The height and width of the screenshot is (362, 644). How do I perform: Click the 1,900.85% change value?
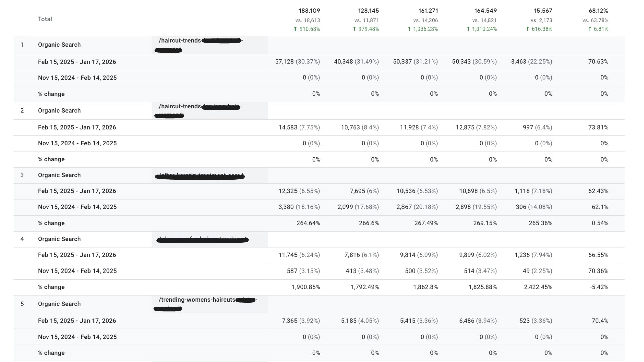point(306,287)
